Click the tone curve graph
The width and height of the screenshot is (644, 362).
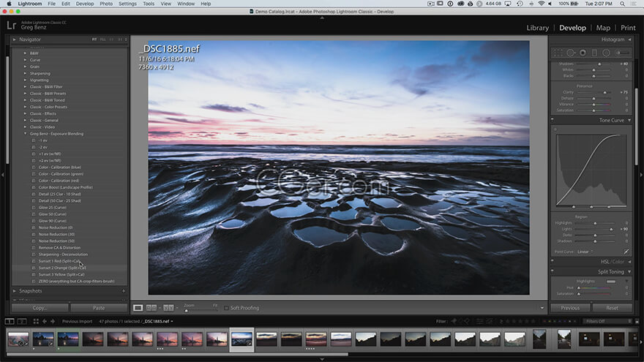coord(591,170)
